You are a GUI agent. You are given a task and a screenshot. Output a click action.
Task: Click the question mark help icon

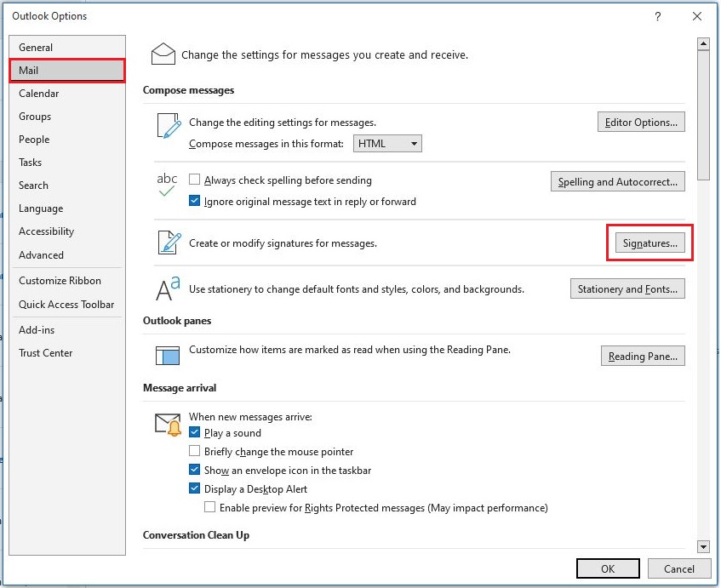tap(657, 16)
